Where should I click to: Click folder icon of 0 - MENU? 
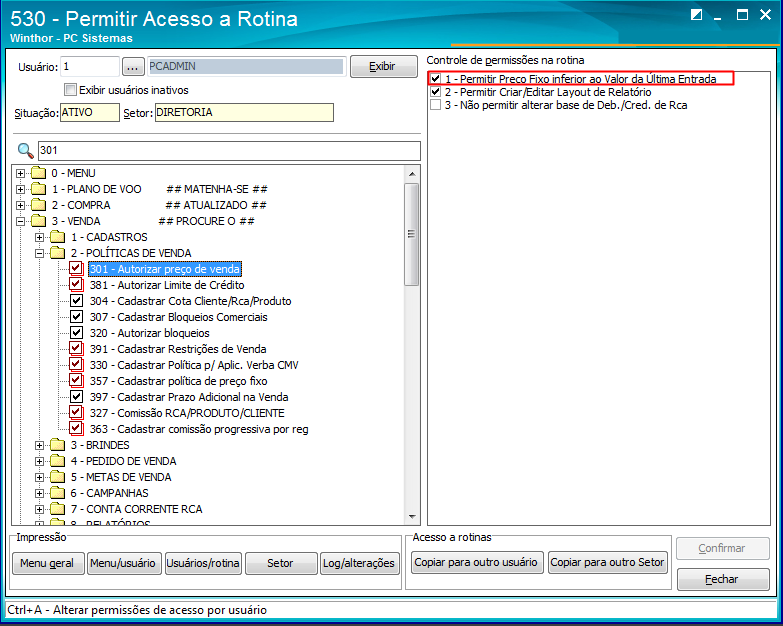pyautogui.click(x=38, y=173)
